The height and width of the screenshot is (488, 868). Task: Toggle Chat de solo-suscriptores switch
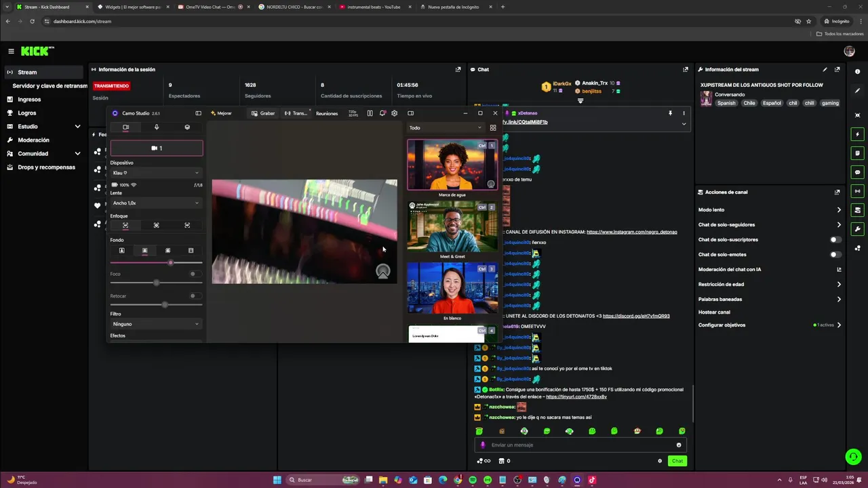pyautogui.click(x=836, y=240)
